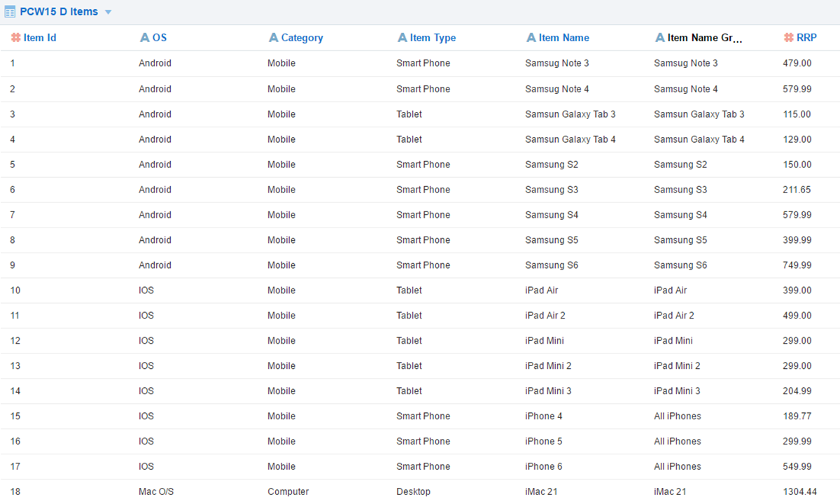This screenshot has height=504, width=840.
Task: Click Item Name cell iPad Air
Action: (542, 290)
